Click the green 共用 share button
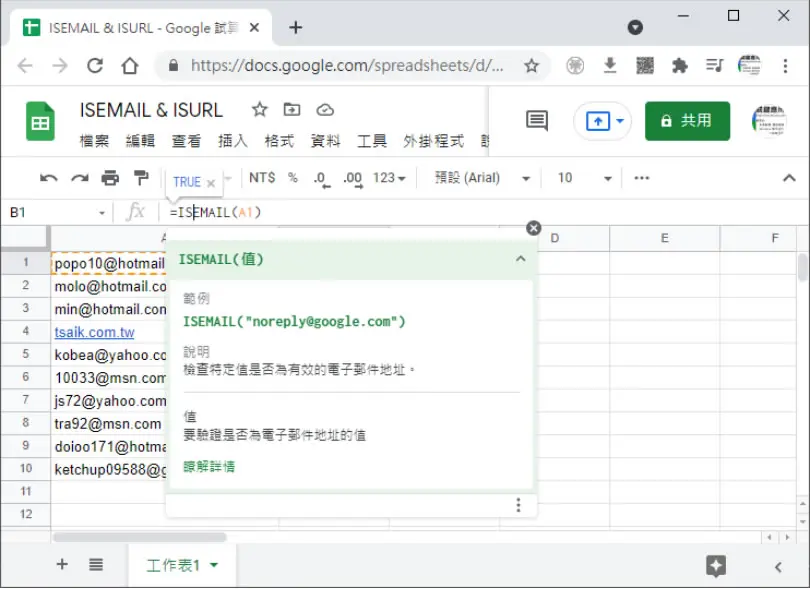The image size is (810, 589). 687,121
